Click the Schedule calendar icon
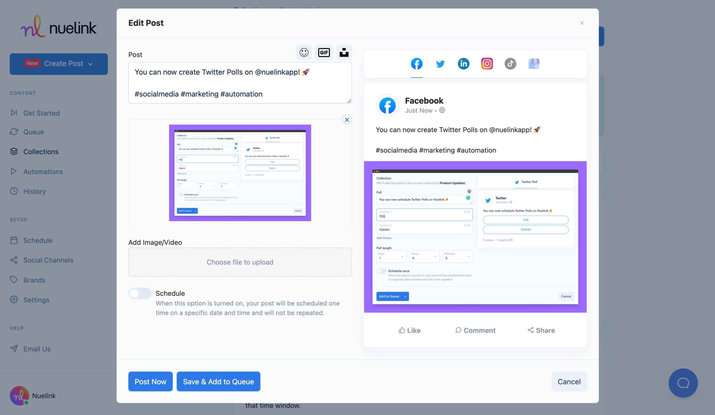Screen dimensions: 715x415 14,240
